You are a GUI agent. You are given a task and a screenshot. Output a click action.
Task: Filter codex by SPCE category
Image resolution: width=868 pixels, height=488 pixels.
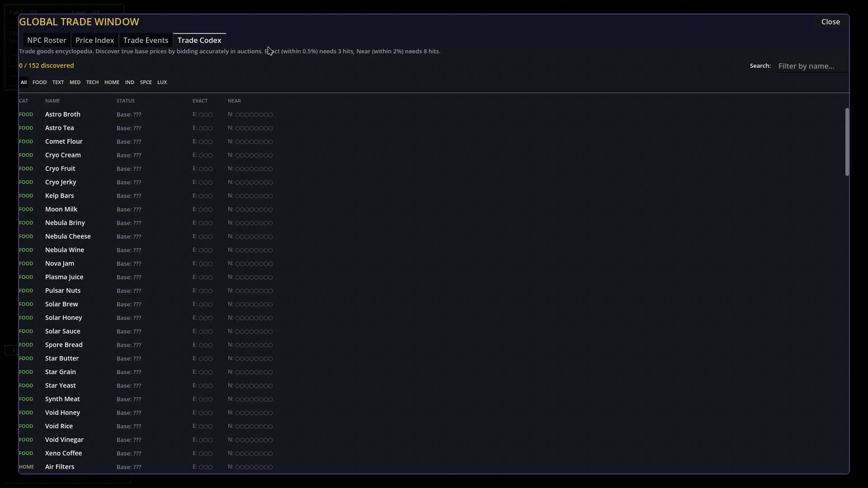tap(146, 82)
